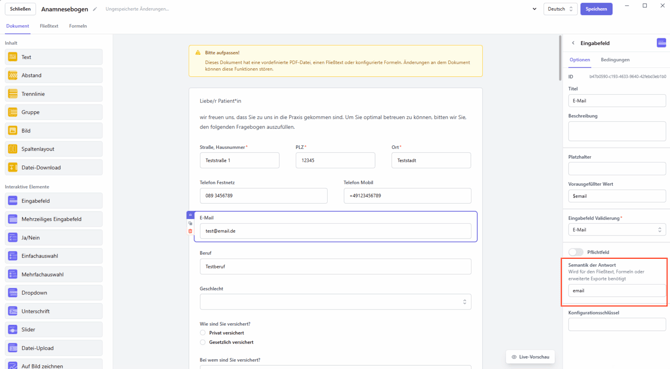Image resolution: width=670 pixels, height=369 pixels.
Task: Select the Gesetzlich versichert radio button
Action: click(203, 342)
